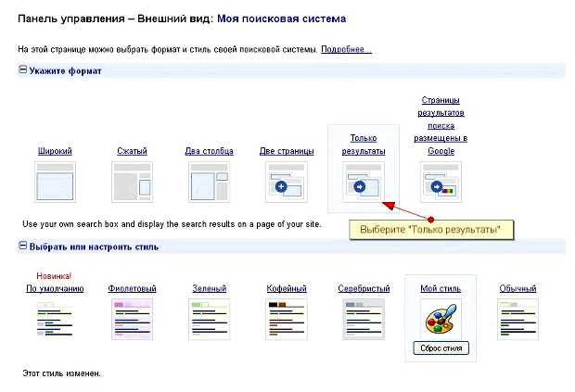Select the Обычный style preview

click(x=517, y=318)
